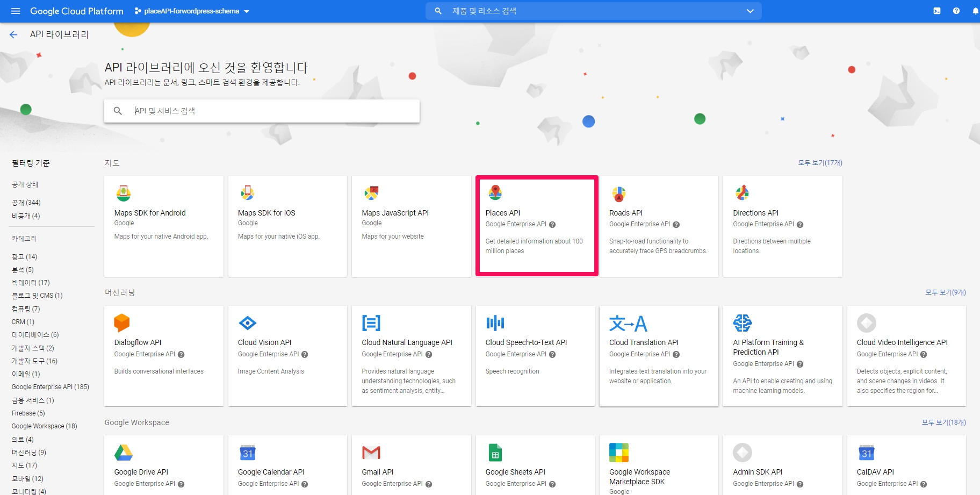980x495 pixels.
Task: Click the API and services search box
Action: 262,111
